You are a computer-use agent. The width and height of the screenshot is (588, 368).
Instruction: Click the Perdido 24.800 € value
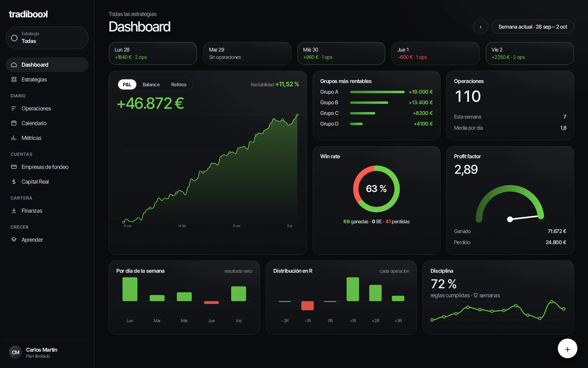(556, 242)
